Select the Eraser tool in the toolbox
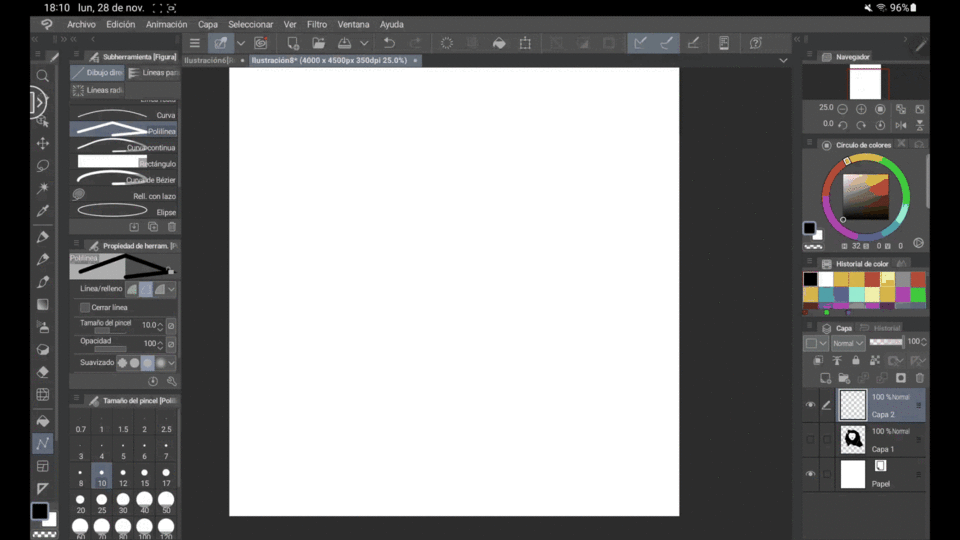The image size is (960, 540). 43,372
